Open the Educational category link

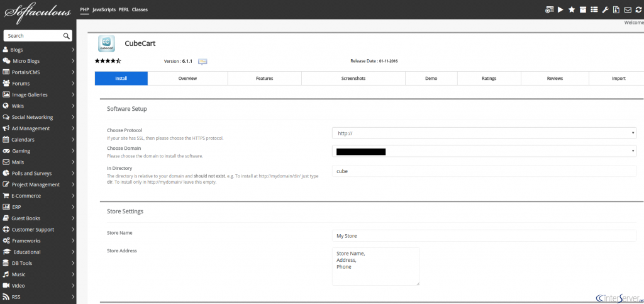[x=27, y=252]
